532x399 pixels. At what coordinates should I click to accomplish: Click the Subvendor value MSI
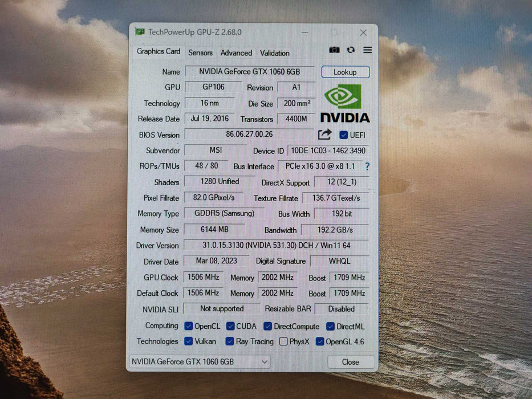pos(216,150)
